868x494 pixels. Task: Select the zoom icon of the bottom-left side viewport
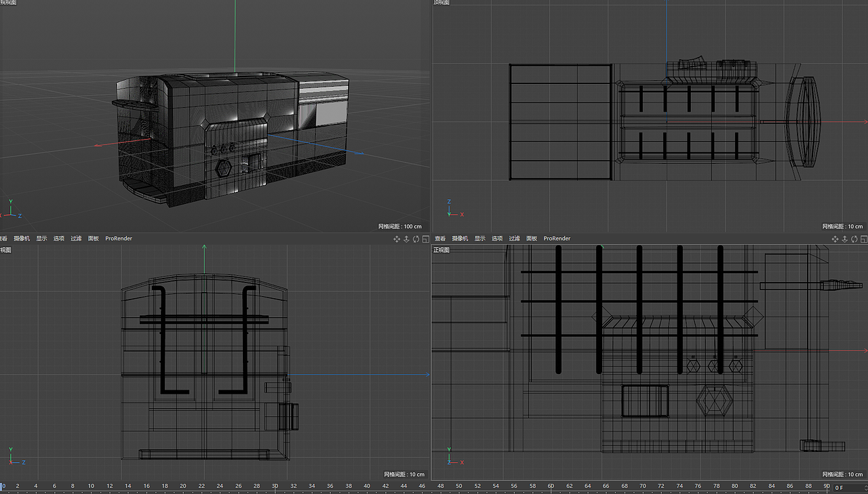[407, 239]
